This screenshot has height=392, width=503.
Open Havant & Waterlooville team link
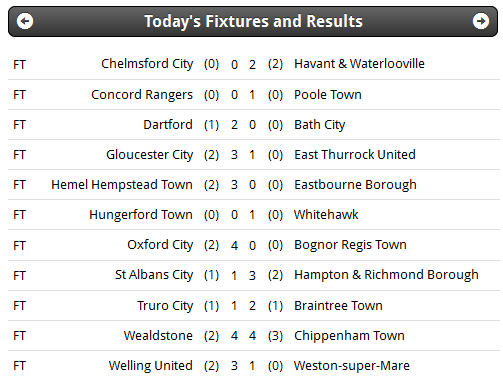point(359,64)
